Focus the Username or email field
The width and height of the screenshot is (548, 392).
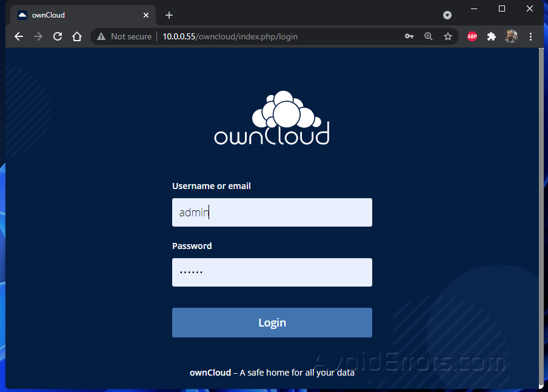pyautogui.click(x=272, y=212)
